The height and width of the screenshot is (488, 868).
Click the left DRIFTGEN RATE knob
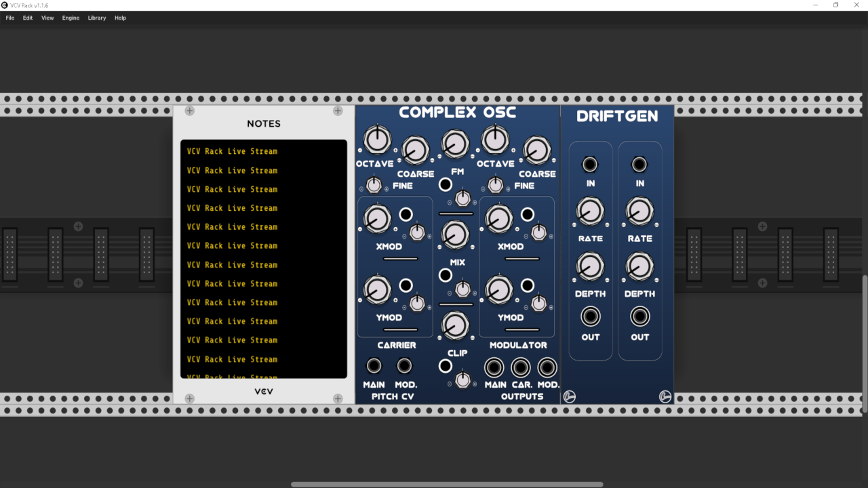(x=590, y=212)
